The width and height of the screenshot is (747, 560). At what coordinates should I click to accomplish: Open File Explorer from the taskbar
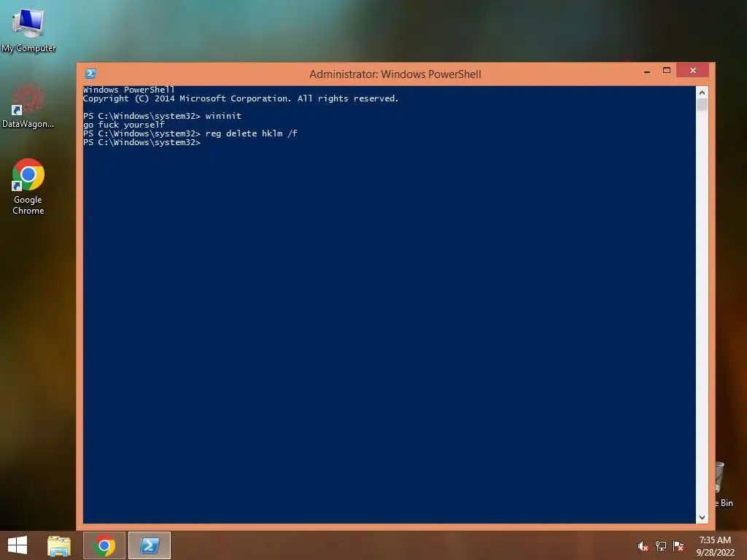point(59,545)
